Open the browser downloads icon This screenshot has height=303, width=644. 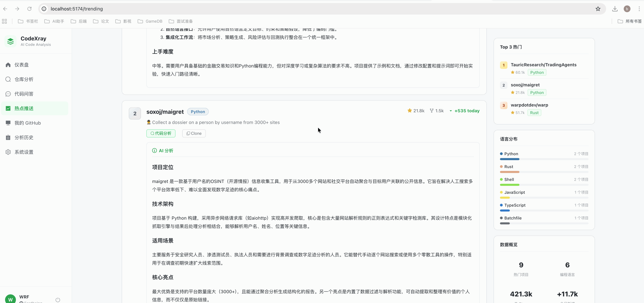615,9
